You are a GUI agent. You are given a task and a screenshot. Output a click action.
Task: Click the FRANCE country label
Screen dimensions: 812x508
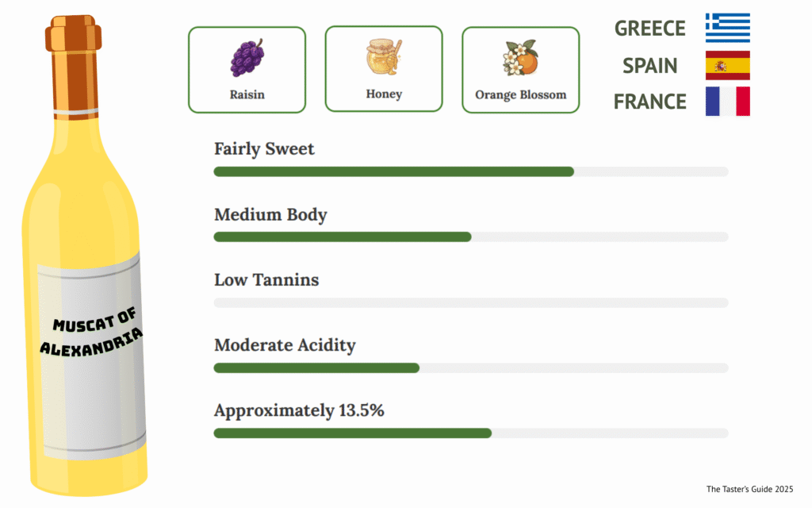650,102
